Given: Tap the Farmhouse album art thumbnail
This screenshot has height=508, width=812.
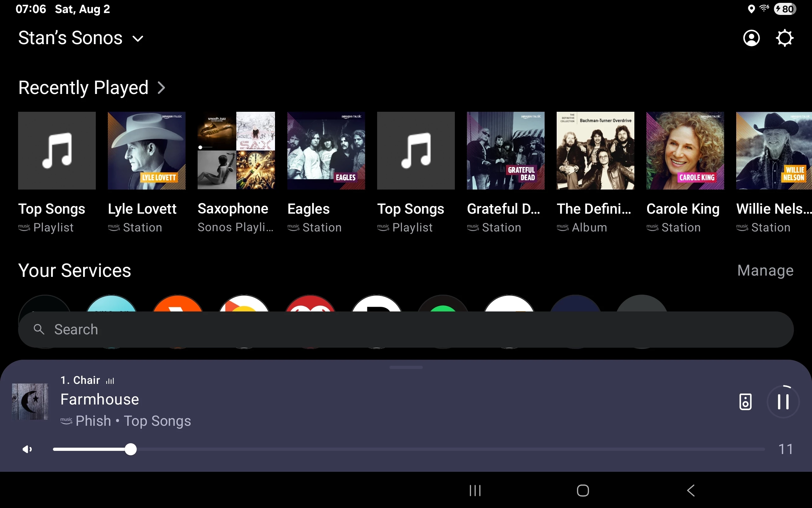Looking at the screenshot, I should point(30,402).
